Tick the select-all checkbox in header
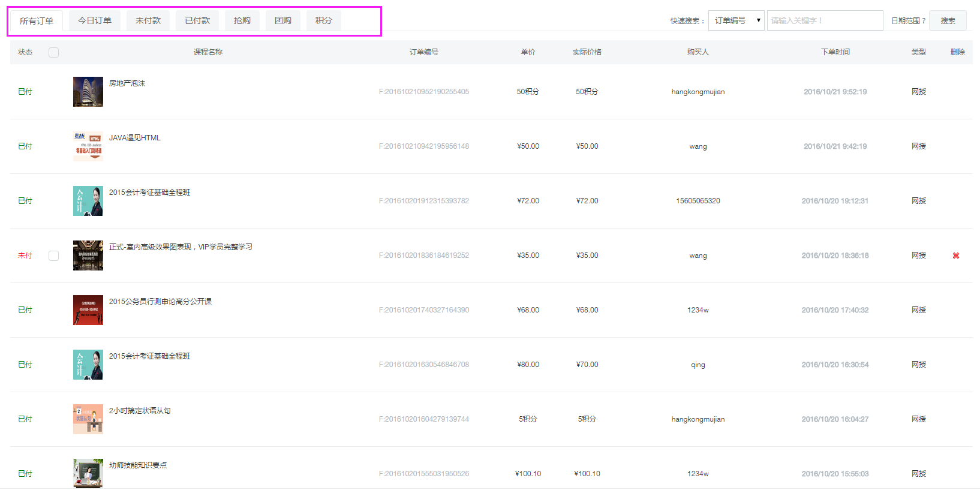Viewport: 980px width, 490px height. (53, 52)
